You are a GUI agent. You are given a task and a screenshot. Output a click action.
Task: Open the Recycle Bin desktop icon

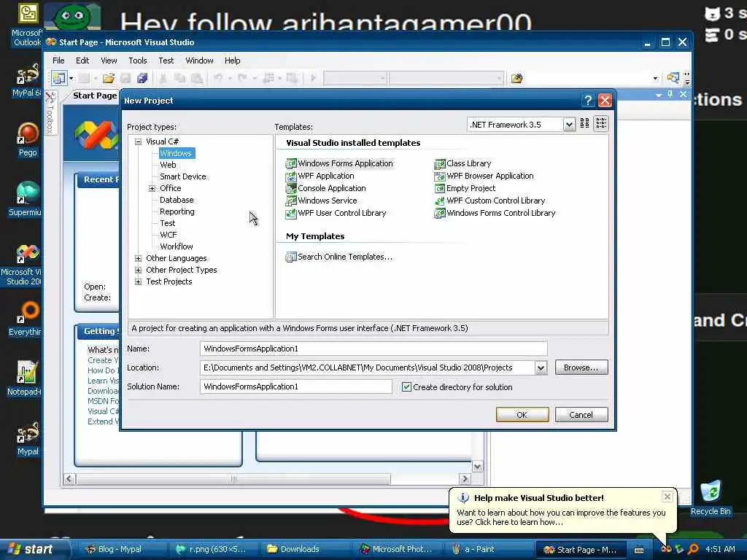tap(711, 497)
